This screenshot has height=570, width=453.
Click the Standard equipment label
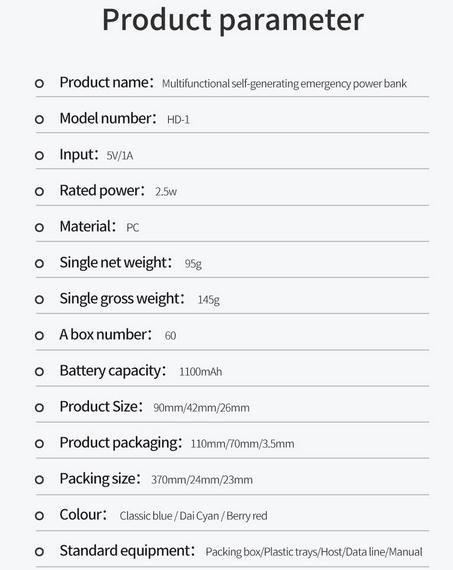(x=127, y=551)
